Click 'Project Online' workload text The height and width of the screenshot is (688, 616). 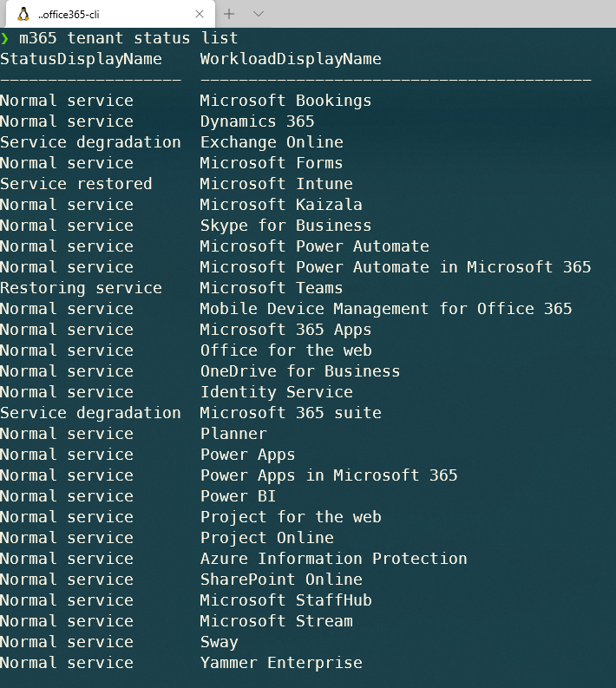(266, 539)
